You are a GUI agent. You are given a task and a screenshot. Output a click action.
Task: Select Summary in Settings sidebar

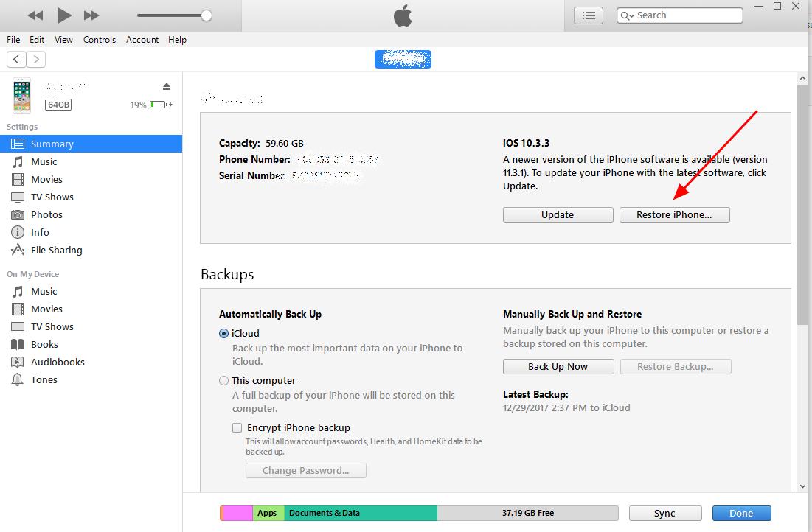91,144
